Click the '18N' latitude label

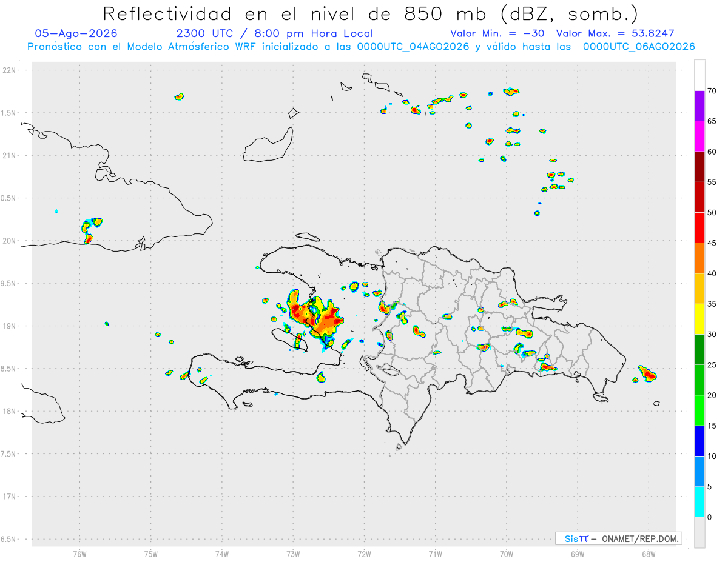point(10,412)
